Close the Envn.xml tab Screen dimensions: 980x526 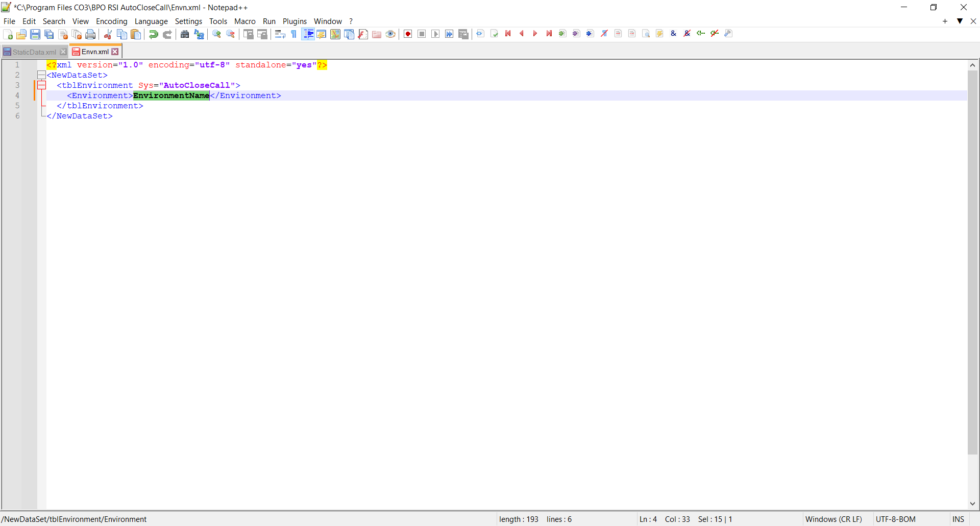(x=115, y=52)
